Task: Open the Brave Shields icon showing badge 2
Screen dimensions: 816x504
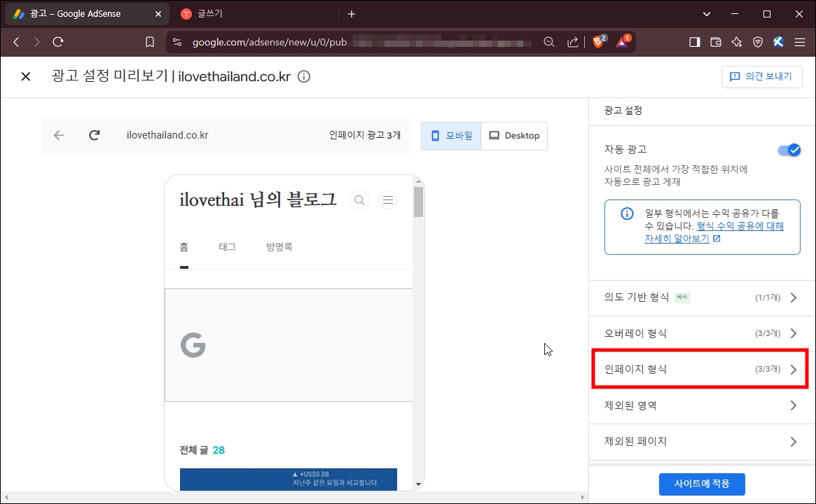Action: 599,41
